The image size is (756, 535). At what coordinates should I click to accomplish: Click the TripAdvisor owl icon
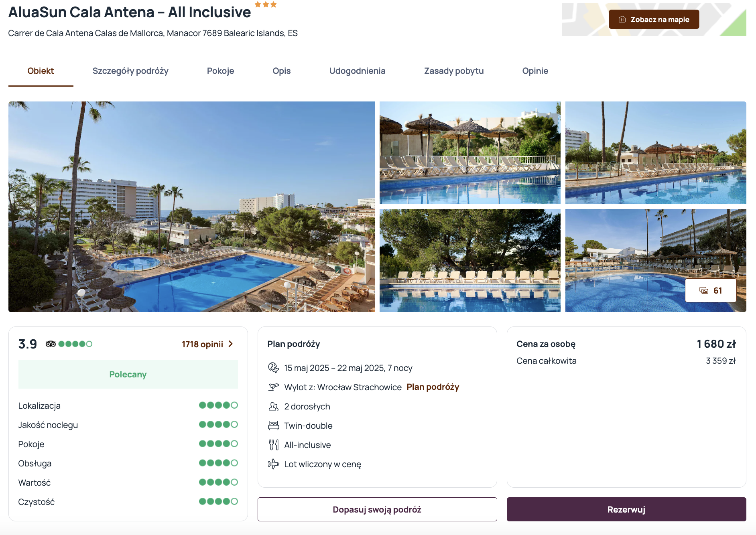coord(51,344)
